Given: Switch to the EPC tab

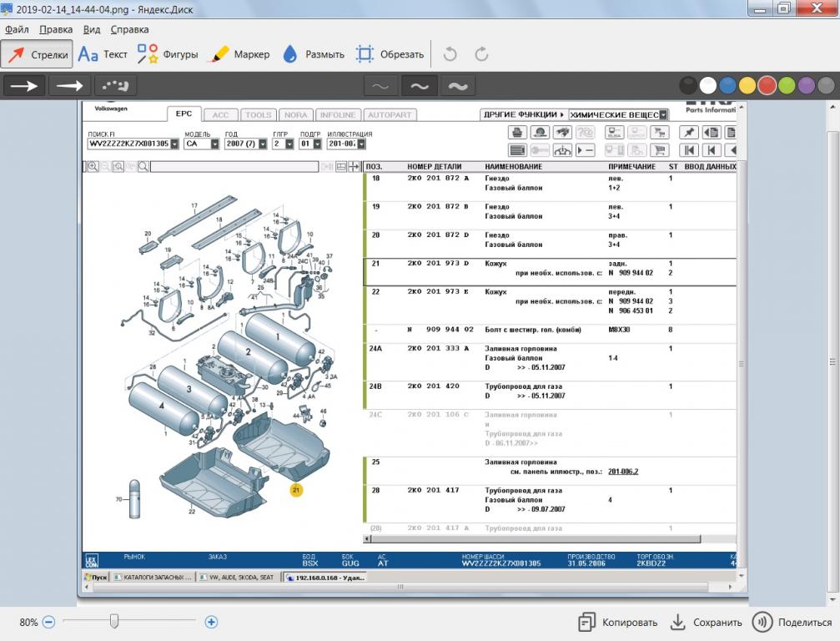Looking at the screenshot, I should pyautogui.click(x=184, y=114).
